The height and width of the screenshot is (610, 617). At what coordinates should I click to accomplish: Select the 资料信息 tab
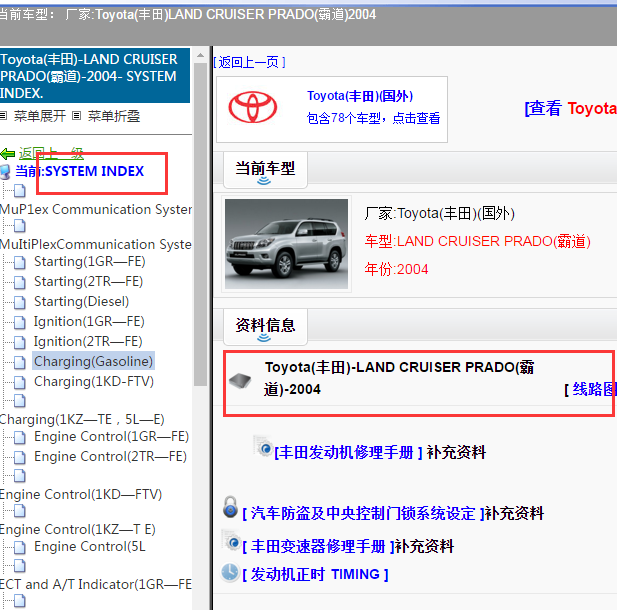[x=265, y=326]
